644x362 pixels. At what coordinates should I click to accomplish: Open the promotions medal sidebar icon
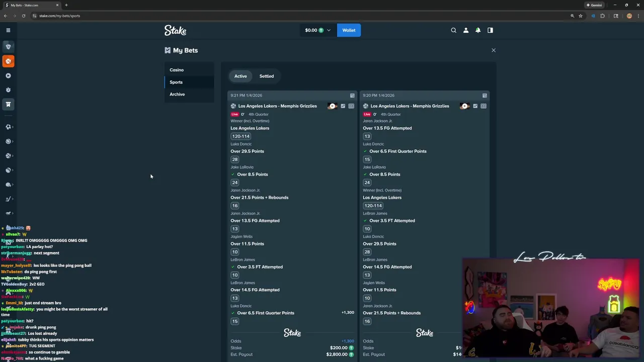click(8, 89)
